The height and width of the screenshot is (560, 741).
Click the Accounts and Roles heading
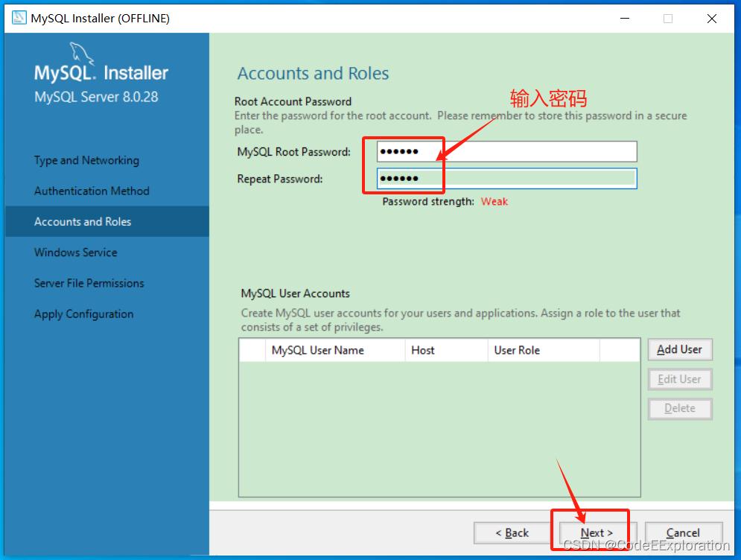point(313,73)
